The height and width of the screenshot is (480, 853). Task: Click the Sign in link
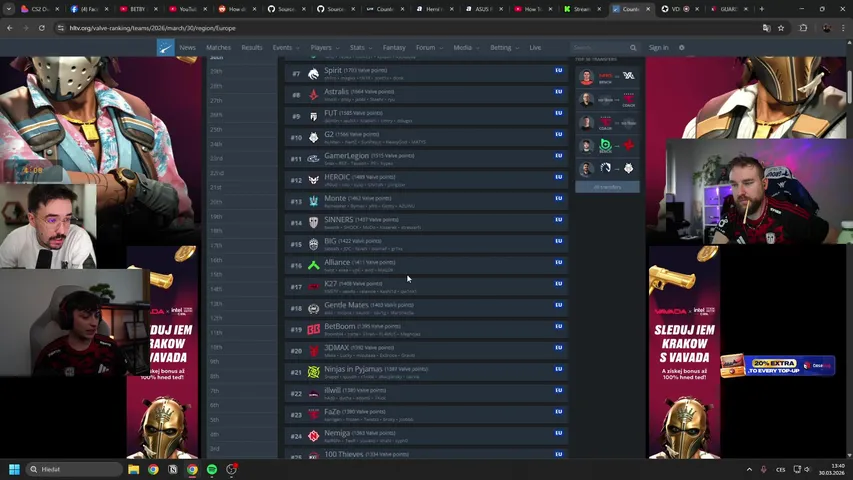[658, 48]
